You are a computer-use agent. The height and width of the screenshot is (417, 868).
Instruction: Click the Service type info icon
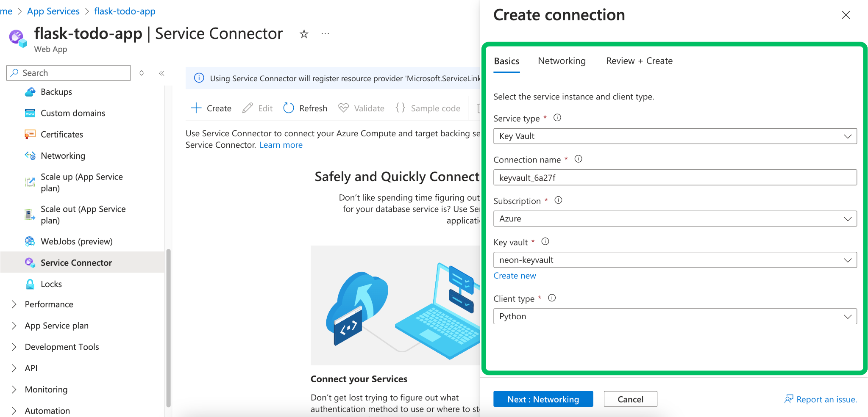click(557, 118)
